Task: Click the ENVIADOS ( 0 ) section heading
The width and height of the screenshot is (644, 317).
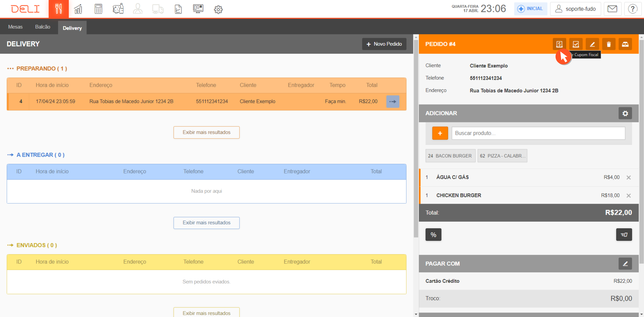Action: pyautogui.click(x=37, y=245)
